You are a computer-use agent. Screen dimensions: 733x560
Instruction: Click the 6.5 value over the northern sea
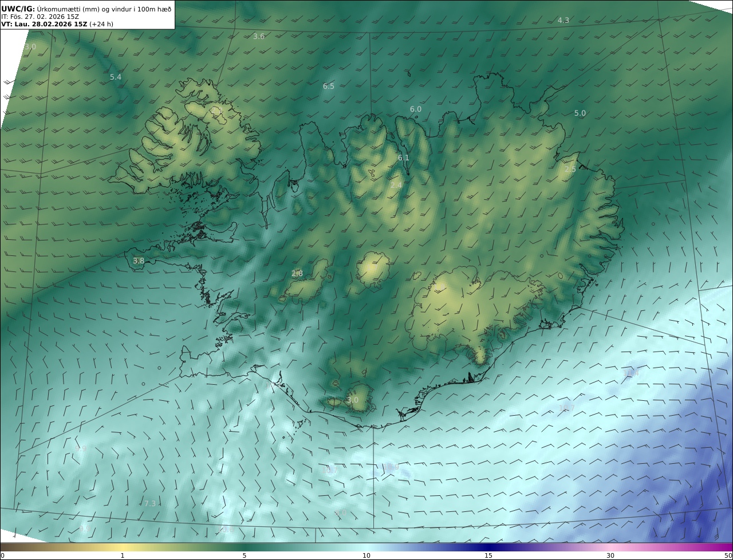328,86
